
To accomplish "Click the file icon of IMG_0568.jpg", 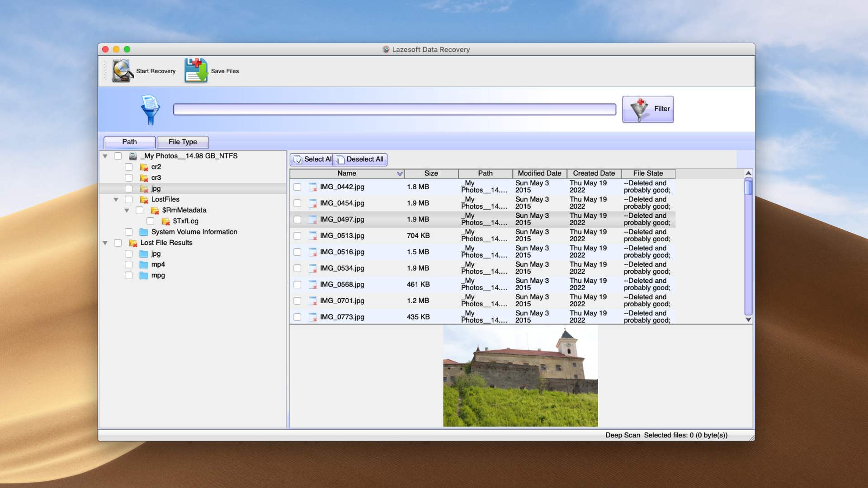I will tap(312, 285).
